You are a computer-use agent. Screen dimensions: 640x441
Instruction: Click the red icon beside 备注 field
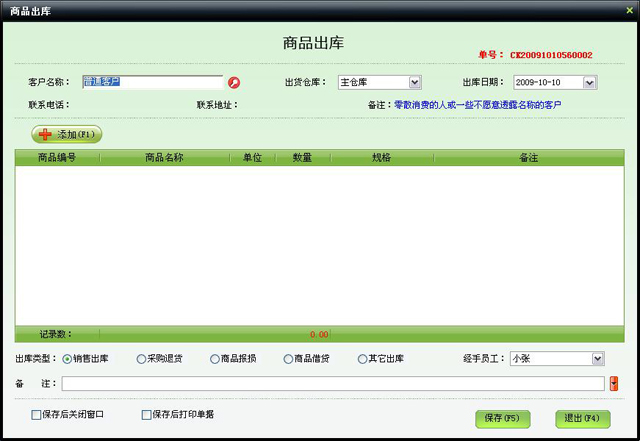[614, 383]
